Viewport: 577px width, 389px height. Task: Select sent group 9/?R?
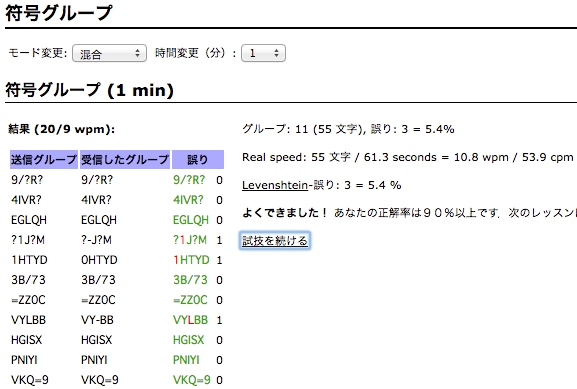point(27,180)
